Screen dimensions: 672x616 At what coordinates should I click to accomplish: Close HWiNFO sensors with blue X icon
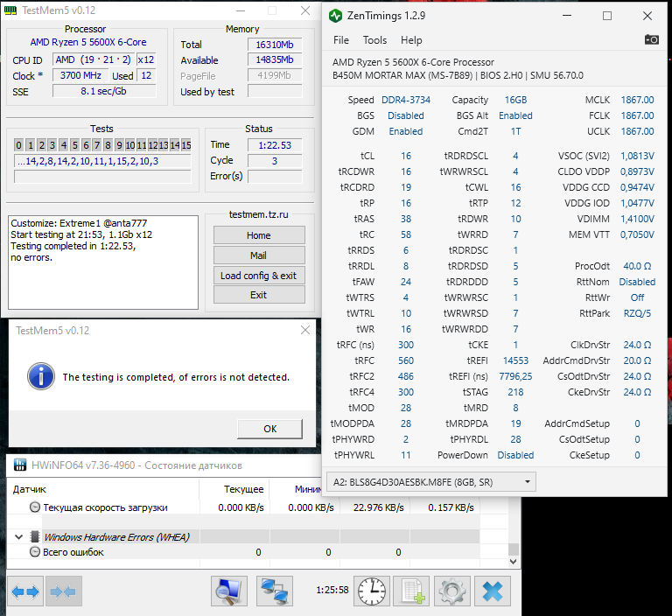pyautogui.click(x=493, y=591)
